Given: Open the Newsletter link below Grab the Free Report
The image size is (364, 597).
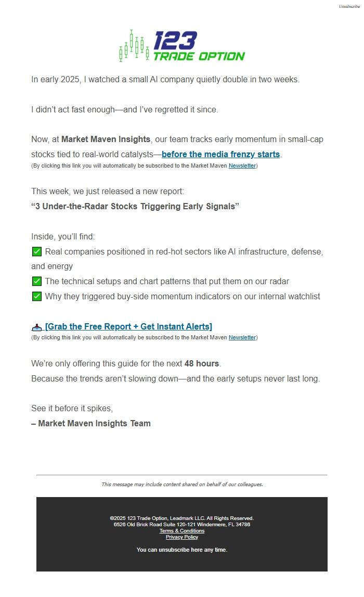Looking at the screenshot, I should (242, 338).
